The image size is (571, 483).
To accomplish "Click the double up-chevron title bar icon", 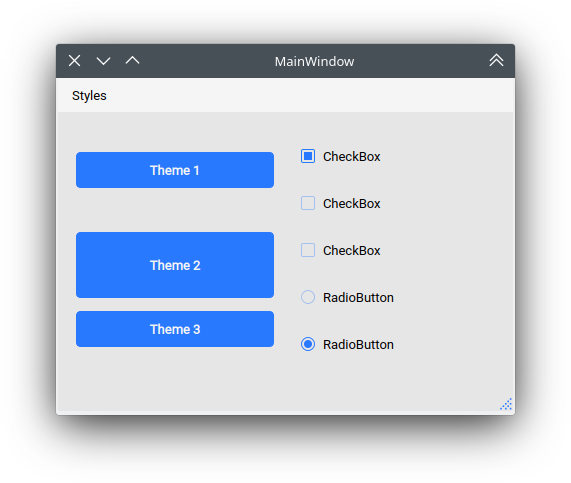I will (496, 60).
